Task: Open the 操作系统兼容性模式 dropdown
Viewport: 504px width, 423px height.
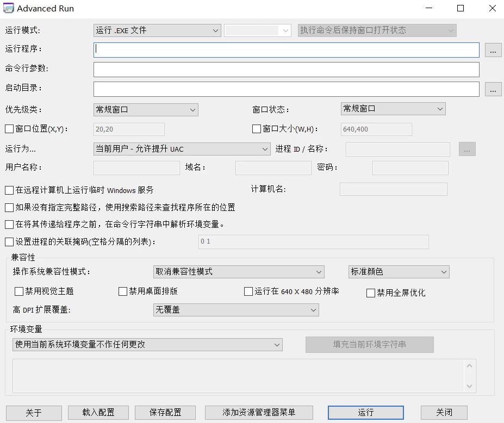Action: click(x=238, y=272)
